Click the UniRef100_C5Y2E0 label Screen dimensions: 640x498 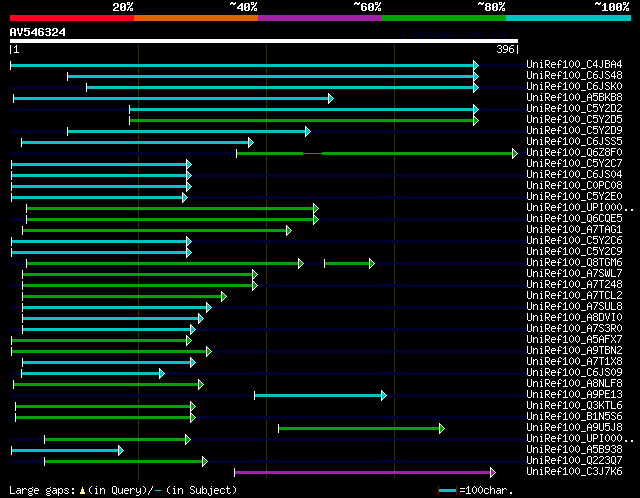coord(574,197)
